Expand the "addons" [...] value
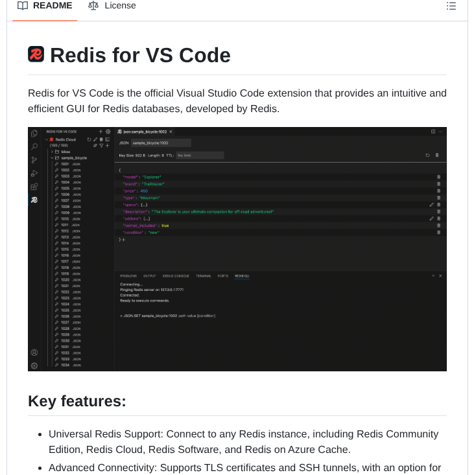 (x=147, y=218)
